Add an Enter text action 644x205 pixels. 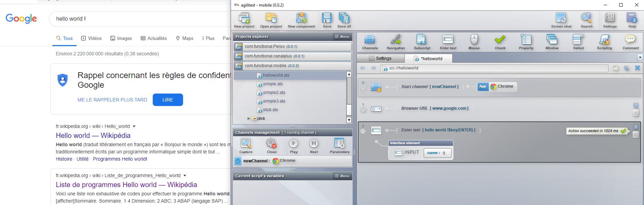pos(448,42)
